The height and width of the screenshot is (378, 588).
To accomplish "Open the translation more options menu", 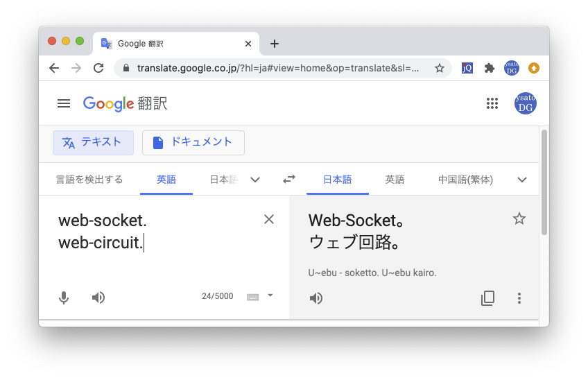I will pos(519,298).
